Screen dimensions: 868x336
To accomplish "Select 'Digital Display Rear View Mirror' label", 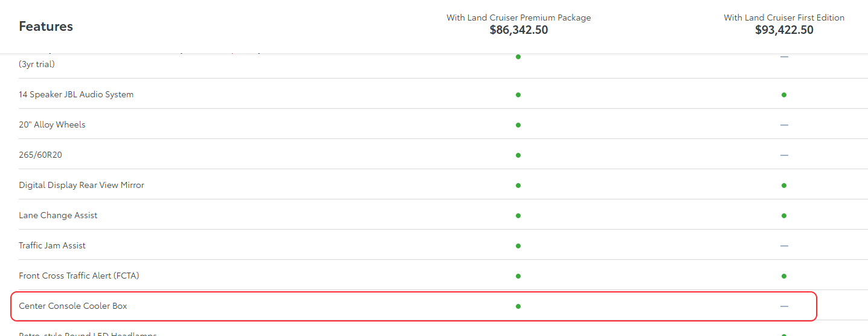I will point(82,185).
